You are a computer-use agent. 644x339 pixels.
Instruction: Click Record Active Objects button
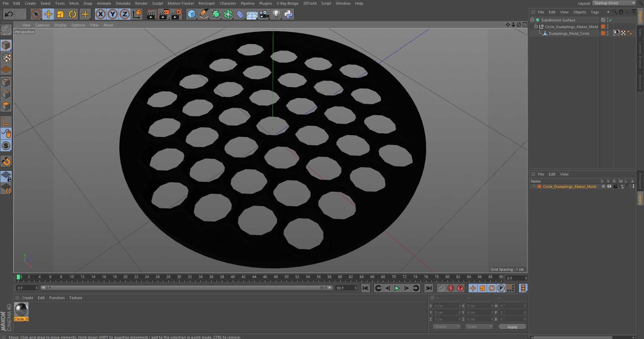[x=441, y=288]
